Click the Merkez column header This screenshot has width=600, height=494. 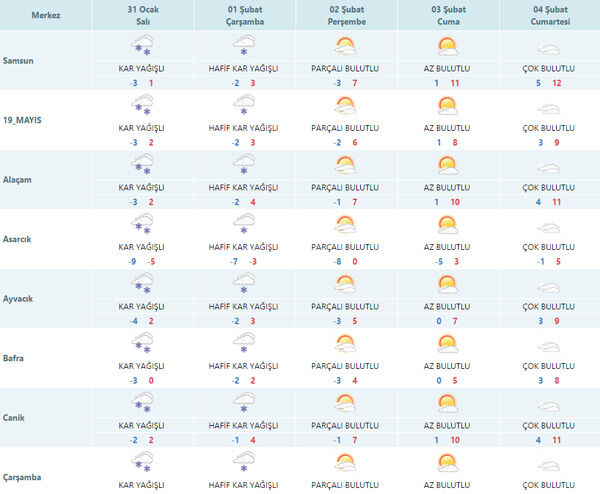point(45,15)
